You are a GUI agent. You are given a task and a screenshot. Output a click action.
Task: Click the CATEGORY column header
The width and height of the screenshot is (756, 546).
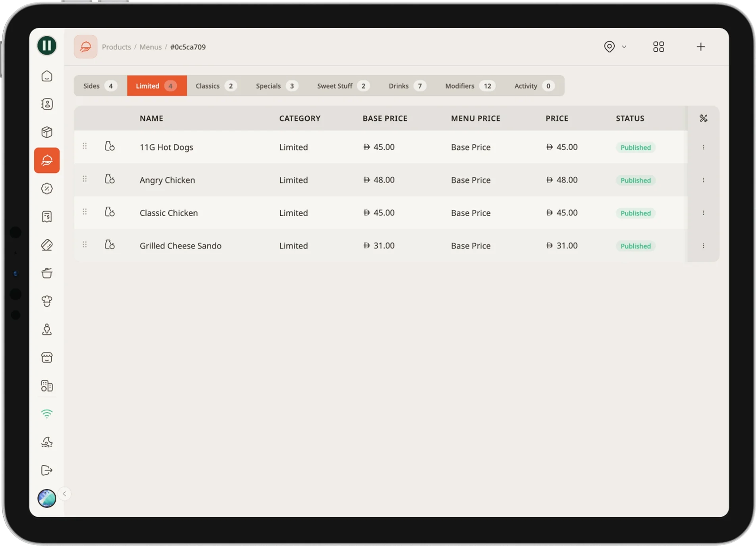300,118
